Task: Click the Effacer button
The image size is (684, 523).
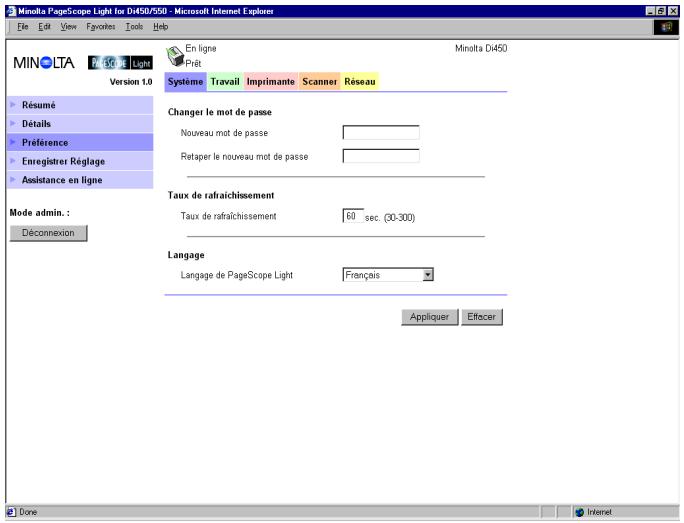Action: click(x=482, y=317)
